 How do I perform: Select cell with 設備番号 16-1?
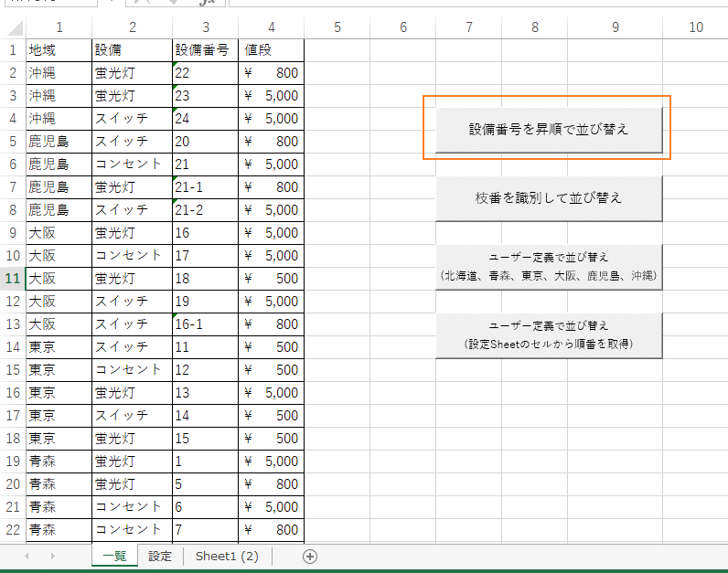(x=205, y=324)
